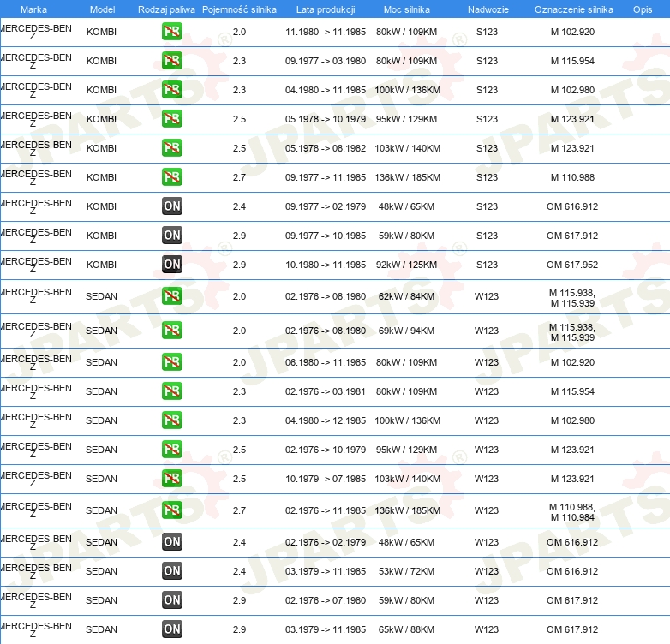Image resolution: width=670 pixels, height=644 pixels.
Task: Click the "Rodzaj paliwa" column header
Action: tap(166, 9)
